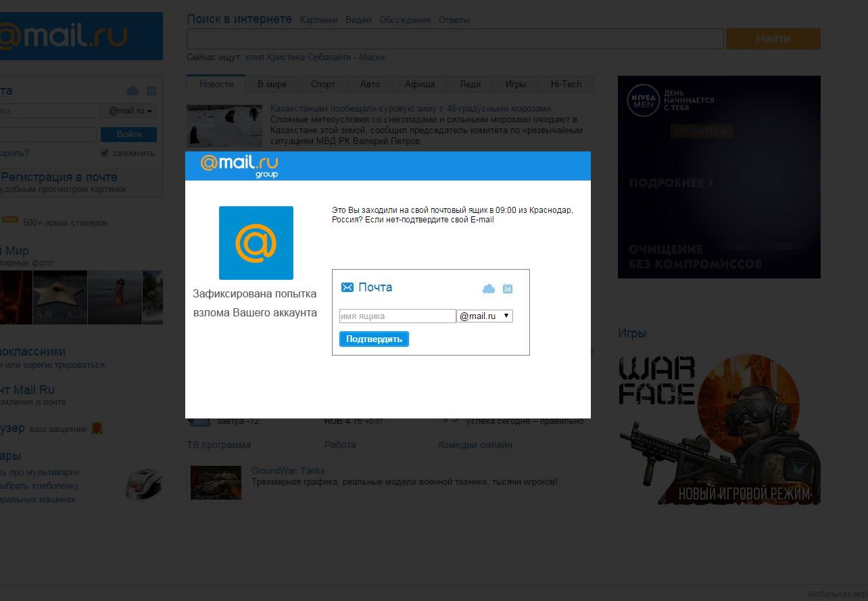Click the envelope icon next to Почта heading
The width and height of the screenshot is (868, 601).
click(347, 287)
